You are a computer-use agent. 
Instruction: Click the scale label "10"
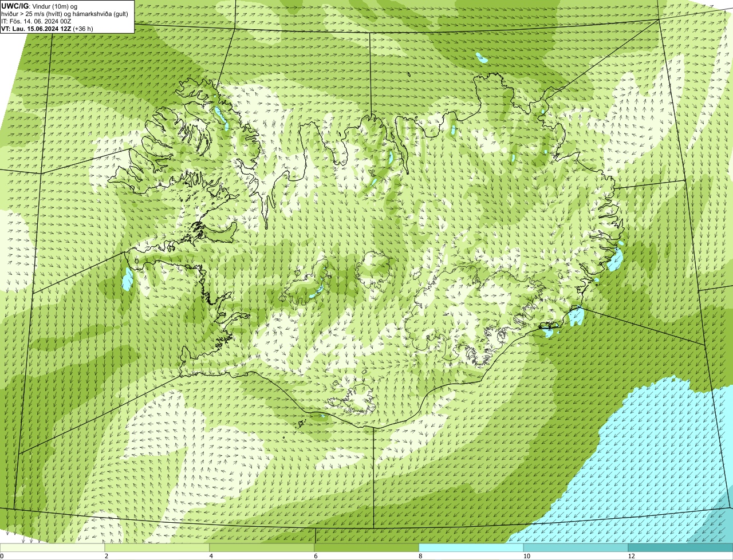pos(526,556)
